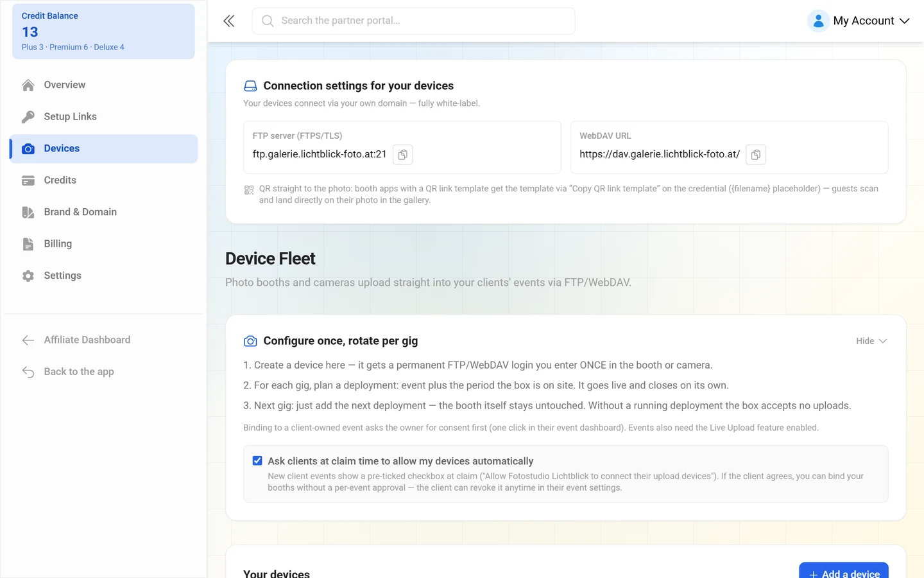Copy the WebDAV URL
This screenshot has height=578, width=924.
pos(756,155)
